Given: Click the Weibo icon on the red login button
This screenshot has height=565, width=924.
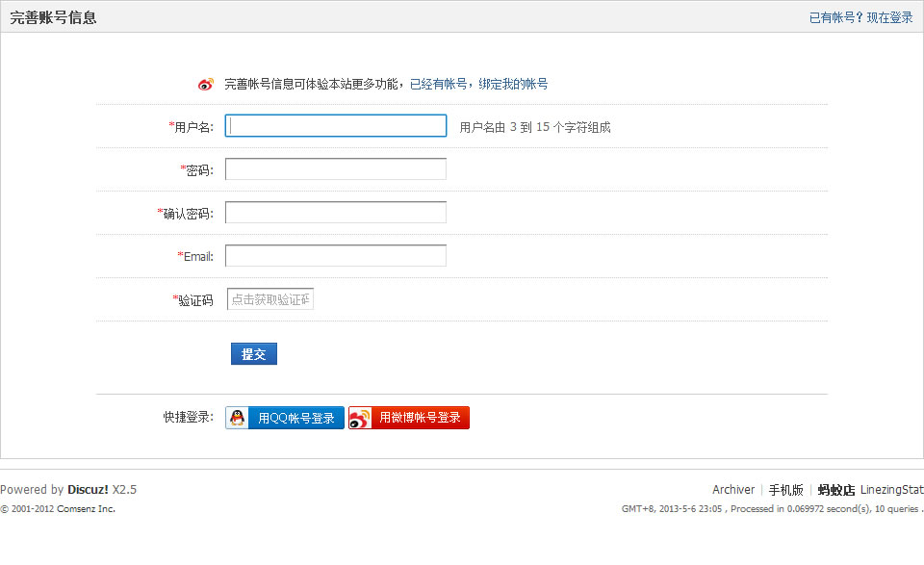Looking at the screenshot, I should [359, 417].
